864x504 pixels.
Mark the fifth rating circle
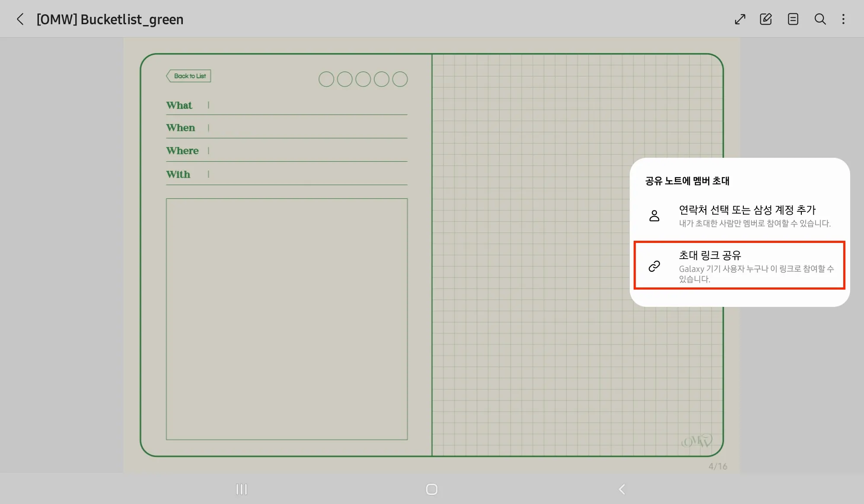400,79
